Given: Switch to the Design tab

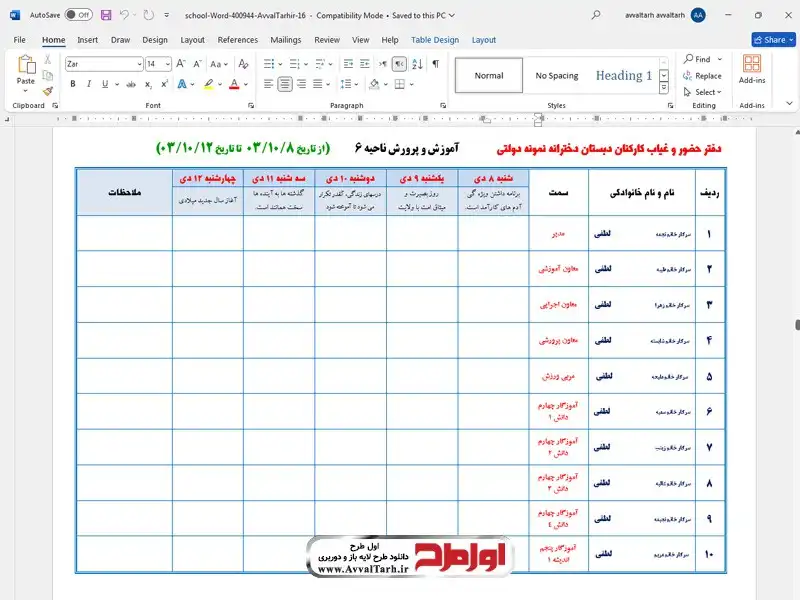Looking at the screenshot, I should [x=155, y=40].
